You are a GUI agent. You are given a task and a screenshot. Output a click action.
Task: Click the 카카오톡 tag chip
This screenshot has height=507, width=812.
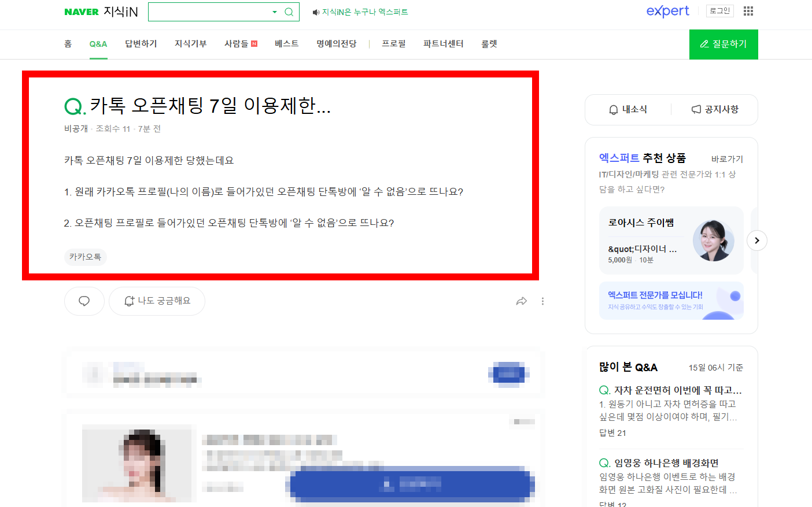85,257
